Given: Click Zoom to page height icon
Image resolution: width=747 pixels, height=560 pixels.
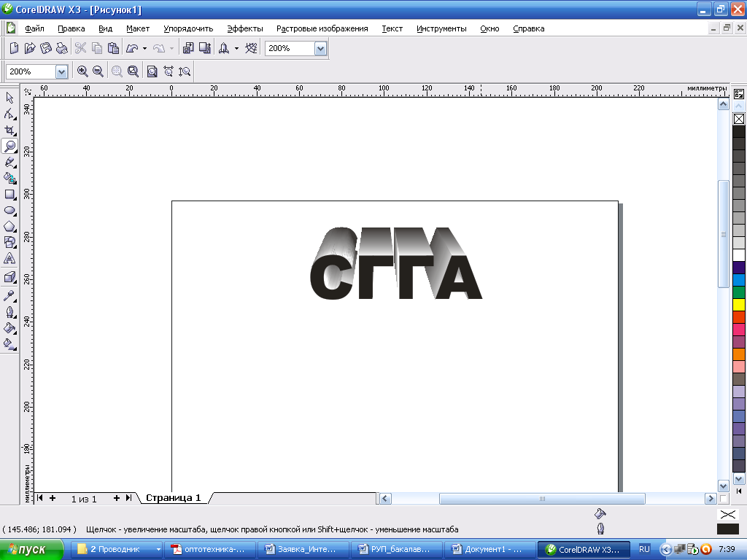Looking at the screenshot, I should point(185,71).
